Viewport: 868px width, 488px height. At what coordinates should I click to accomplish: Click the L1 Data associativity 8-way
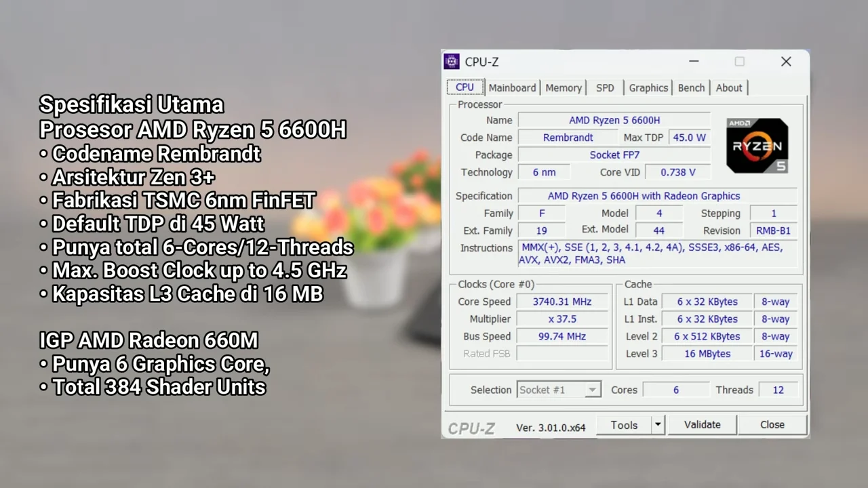point(776,302)
